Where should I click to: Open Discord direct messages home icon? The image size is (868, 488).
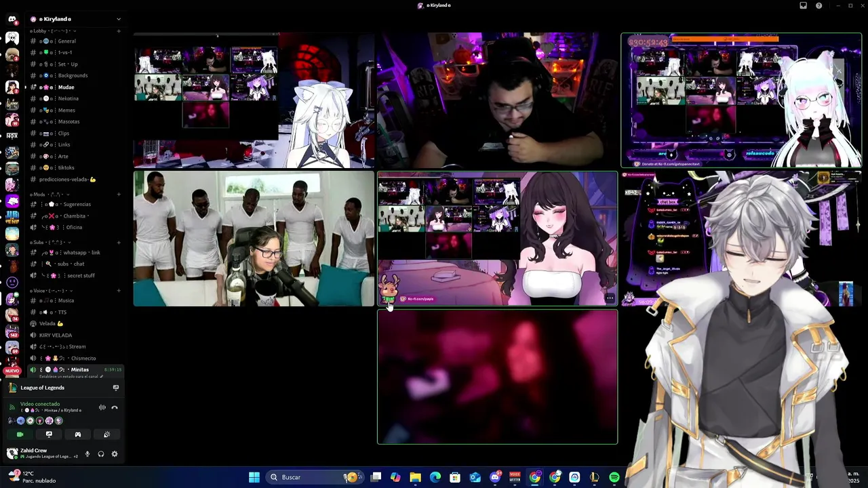(12, 20)
